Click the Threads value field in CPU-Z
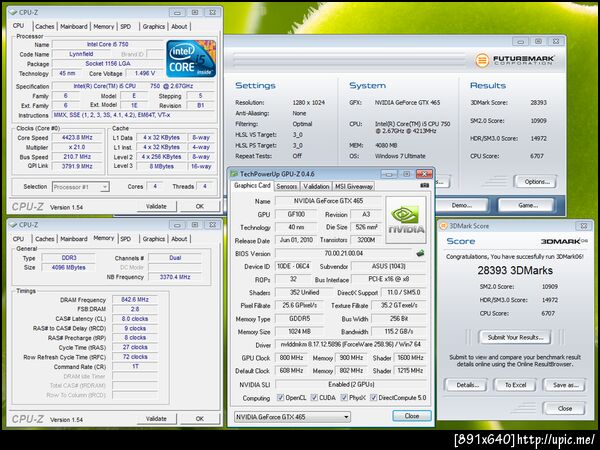Viewport: 600px width, 450px height. tap(205, 186)
